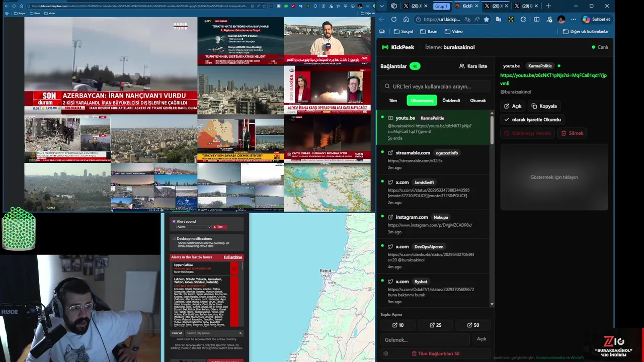Select the x.com JamisSwift link row

(x=434, y=192)
